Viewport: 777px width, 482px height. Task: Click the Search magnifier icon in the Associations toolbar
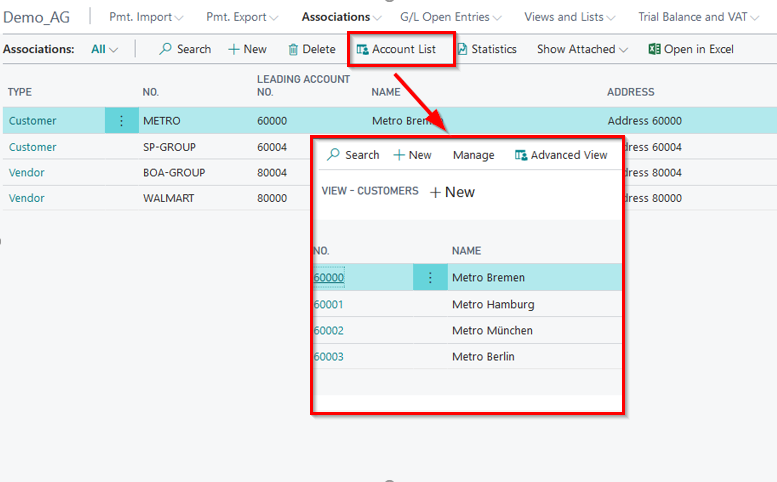point(166,49)
